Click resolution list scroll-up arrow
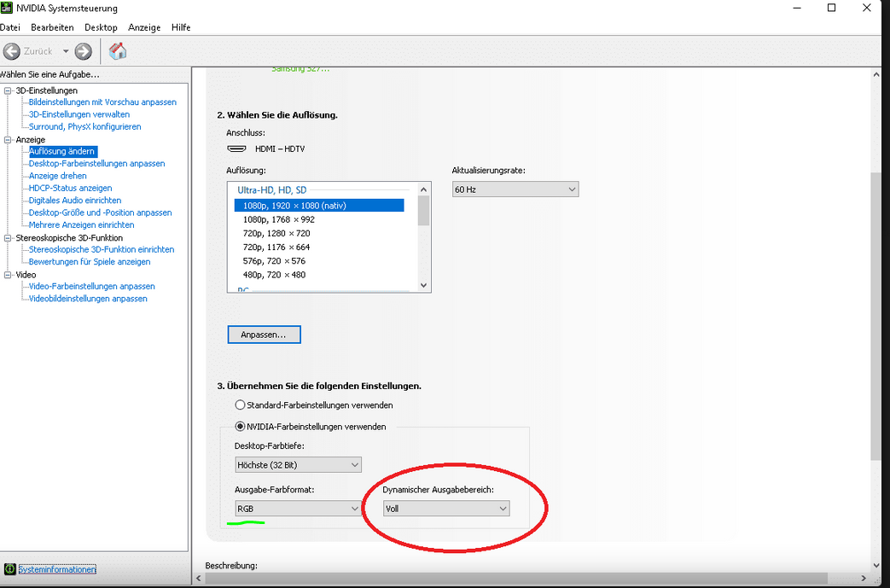Screen dimensions: 890x588 [423, 189]
